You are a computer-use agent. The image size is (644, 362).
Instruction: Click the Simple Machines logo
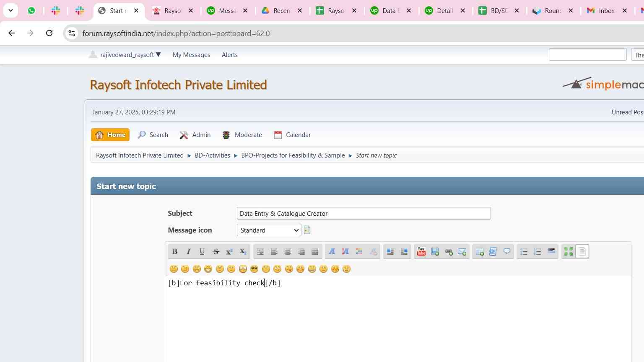coord(603,84)
